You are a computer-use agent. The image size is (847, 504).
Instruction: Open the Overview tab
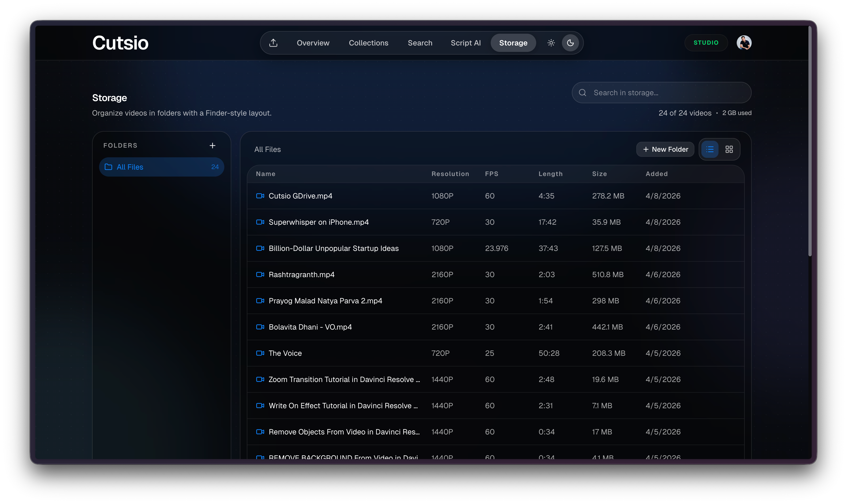(x=313, y=43)
